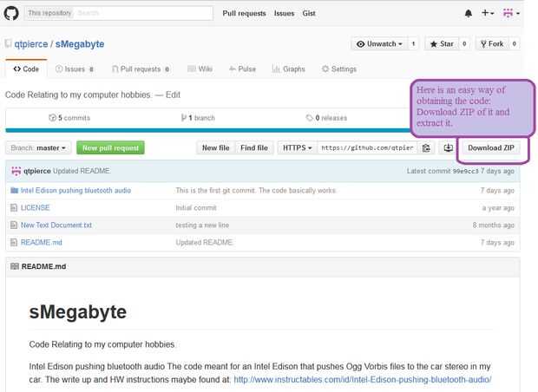Click the clone in desktop icon
This screenshot has height=392, width=538.
448,147
